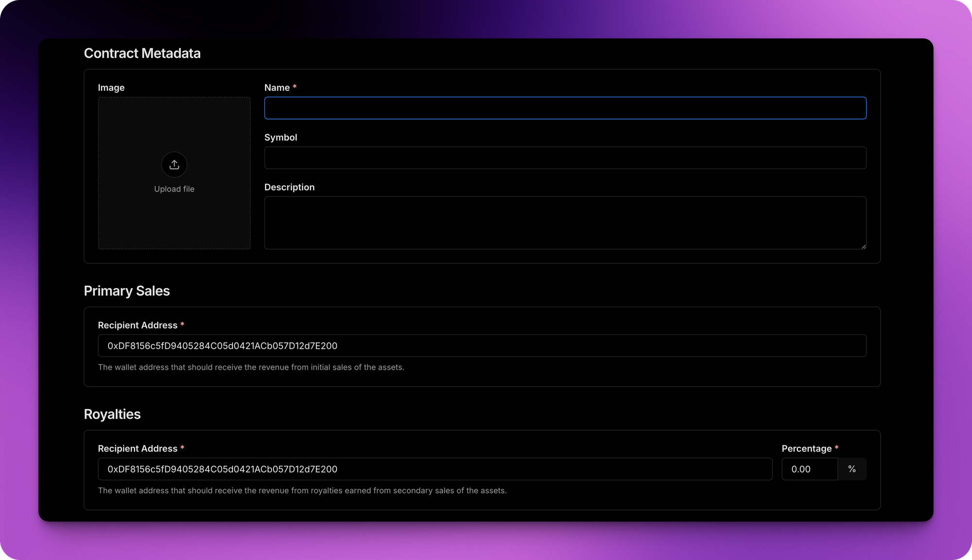Click the red asterisk beside Name

pos(295,87)
